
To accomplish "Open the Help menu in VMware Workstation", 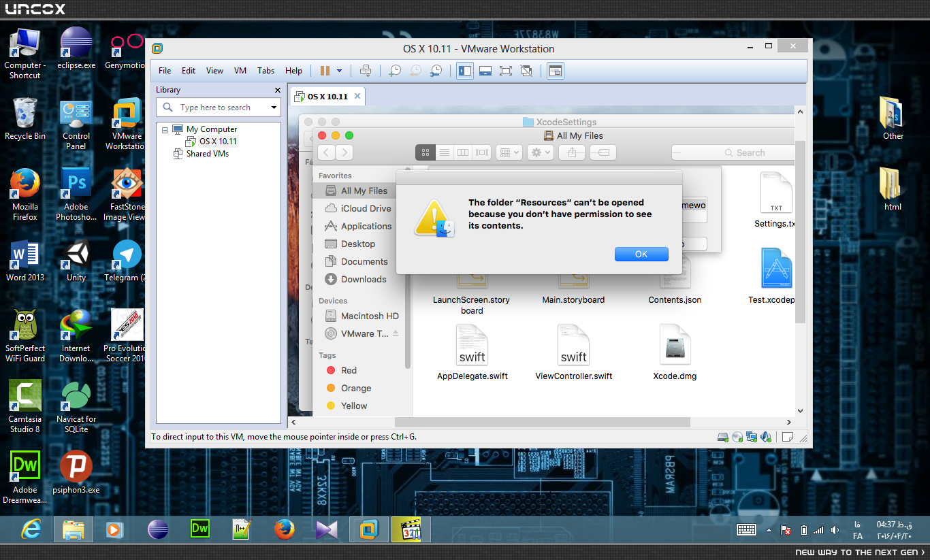I will tap(294, 71).
